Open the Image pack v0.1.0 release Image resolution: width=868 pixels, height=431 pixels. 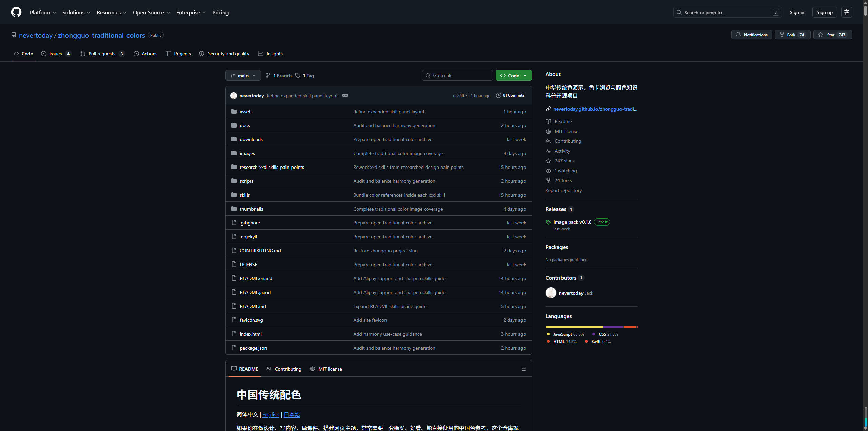pyautogui.click(x=572, y=222)
